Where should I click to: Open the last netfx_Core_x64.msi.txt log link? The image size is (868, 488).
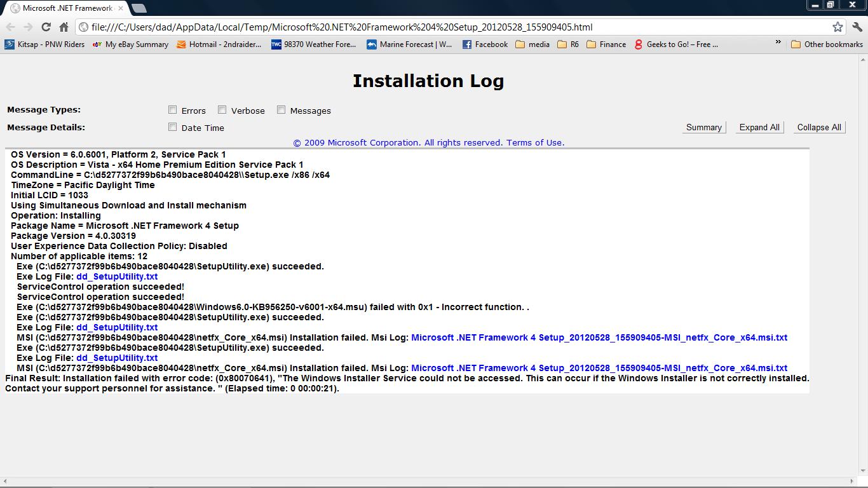tap(599, 368)
